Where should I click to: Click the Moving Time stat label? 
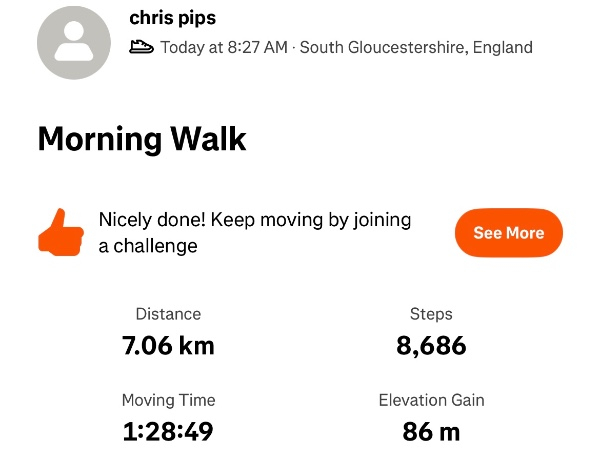(x=168, y=400)
